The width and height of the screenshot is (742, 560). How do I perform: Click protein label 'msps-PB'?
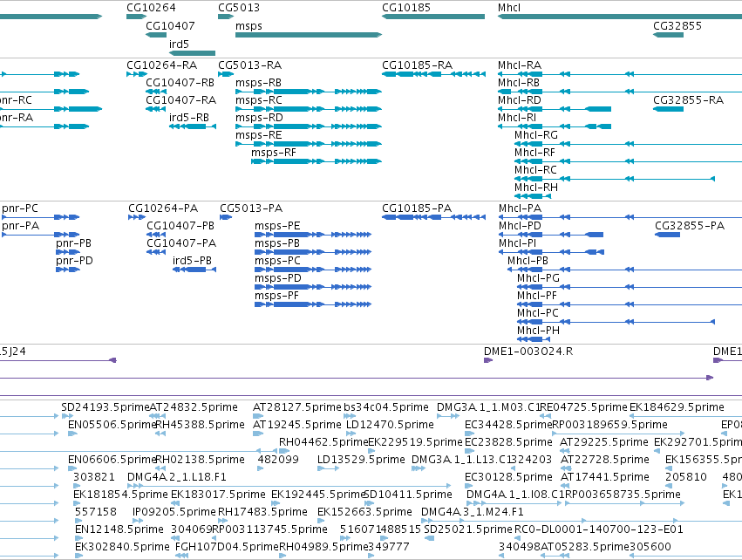point(277,243)
